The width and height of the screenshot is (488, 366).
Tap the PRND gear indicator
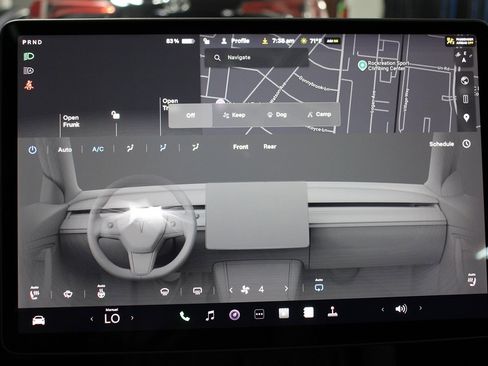[32, 42]
